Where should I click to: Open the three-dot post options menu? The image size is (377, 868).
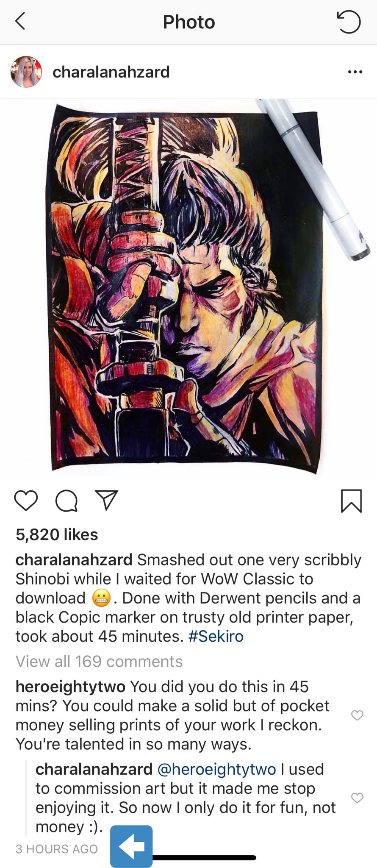click(355, 72)
